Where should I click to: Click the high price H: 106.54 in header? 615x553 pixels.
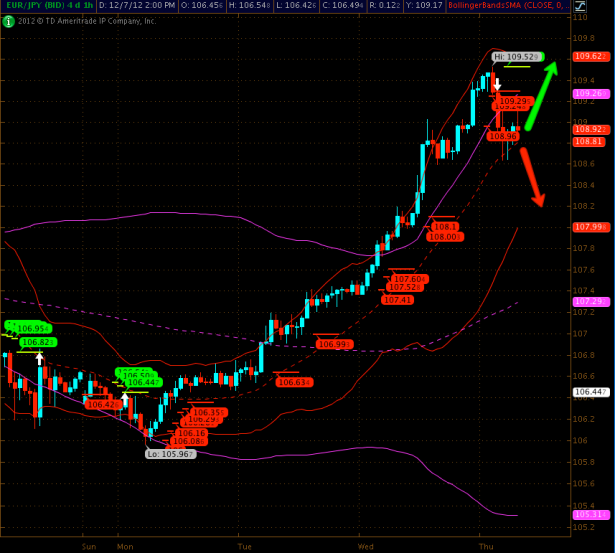click(x=250, y=5)
